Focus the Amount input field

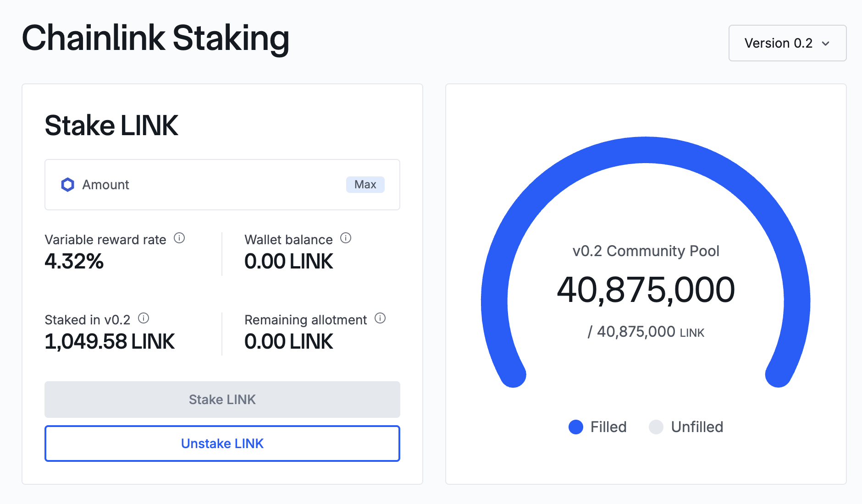pos(222,185)
